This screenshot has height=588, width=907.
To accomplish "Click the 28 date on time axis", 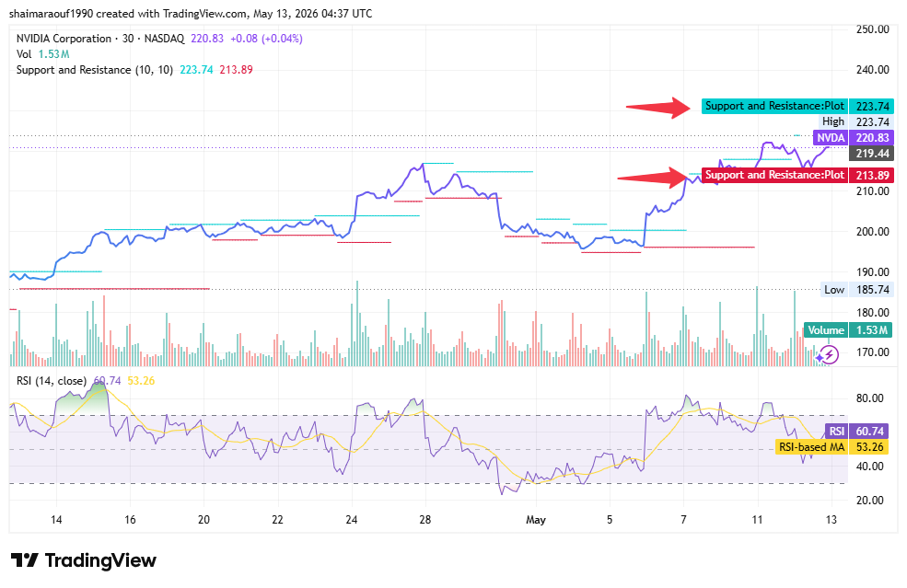I will pos(425,520).
